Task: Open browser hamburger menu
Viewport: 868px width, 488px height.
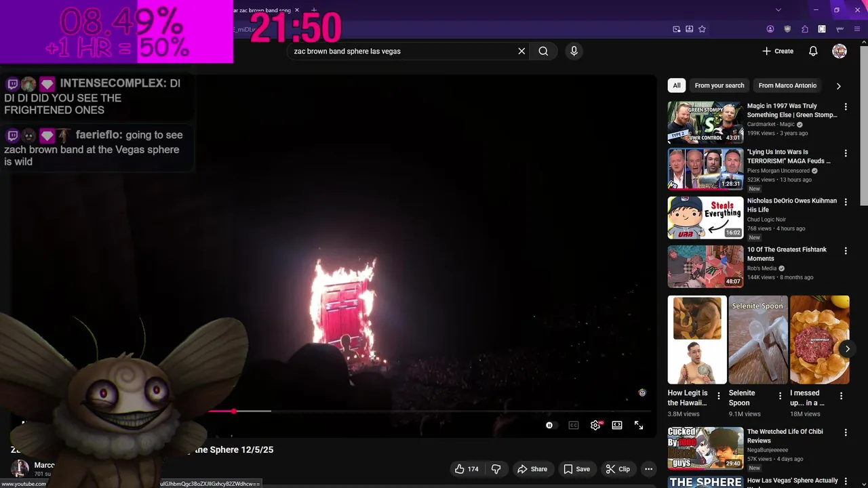Action: point(857,29)
